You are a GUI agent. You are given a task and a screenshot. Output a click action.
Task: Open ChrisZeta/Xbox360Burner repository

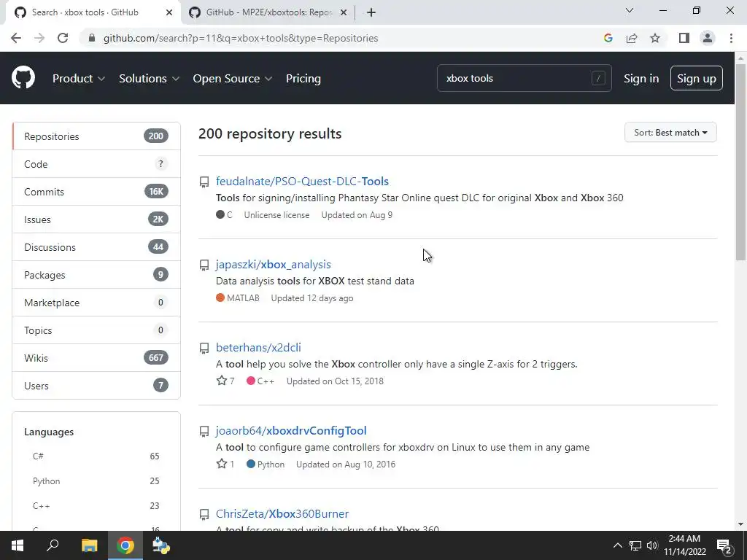282,513
